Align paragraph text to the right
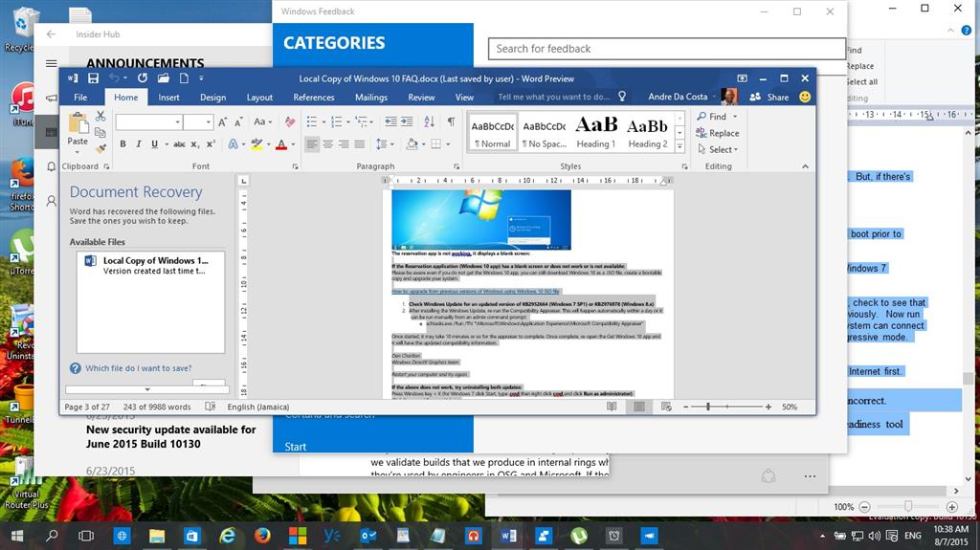The width and height of the screenshot is (980, 550). point(344,144)
